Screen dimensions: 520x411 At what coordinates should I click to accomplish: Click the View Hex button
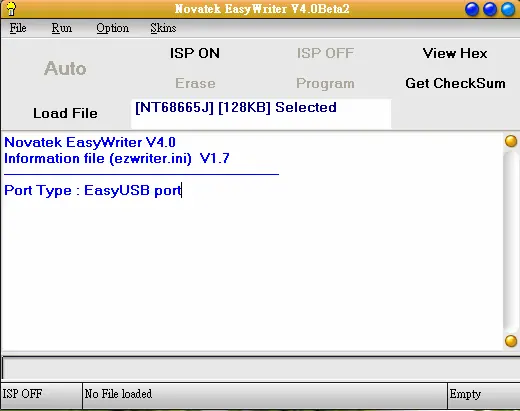[455, 53]
